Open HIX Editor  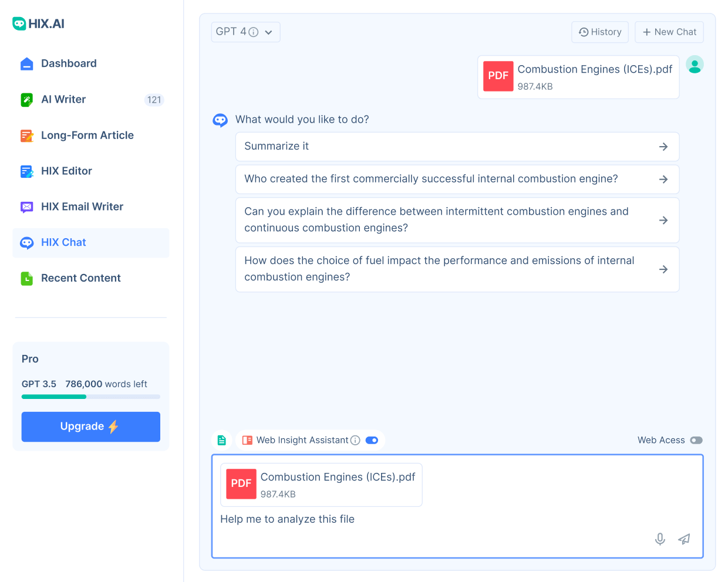[66, 171]
